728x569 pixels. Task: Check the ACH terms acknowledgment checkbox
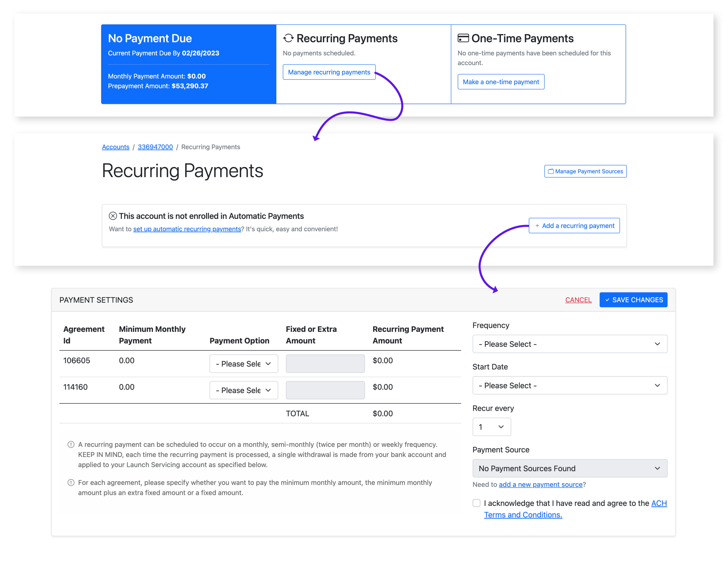coord(477,503)
